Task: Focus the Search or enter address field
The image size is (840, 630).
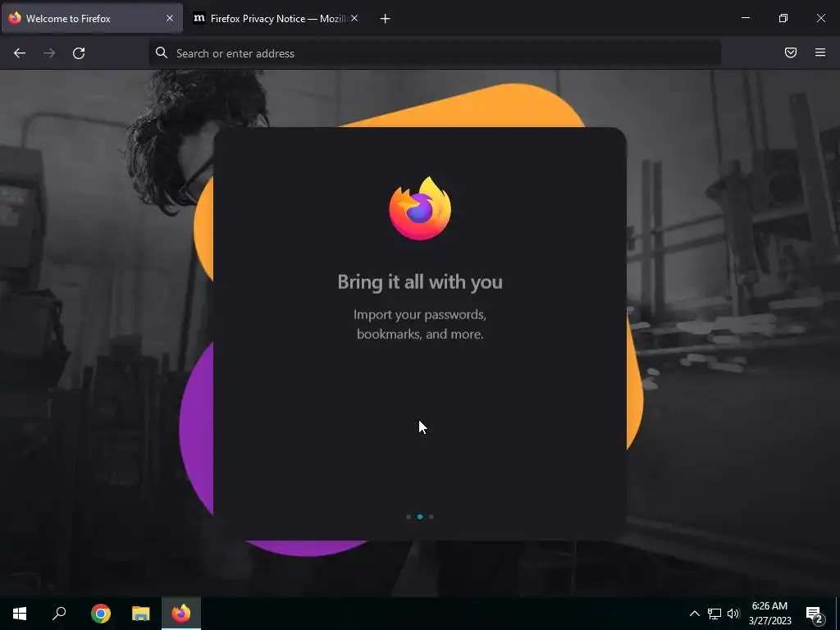Action: [435, 53]
